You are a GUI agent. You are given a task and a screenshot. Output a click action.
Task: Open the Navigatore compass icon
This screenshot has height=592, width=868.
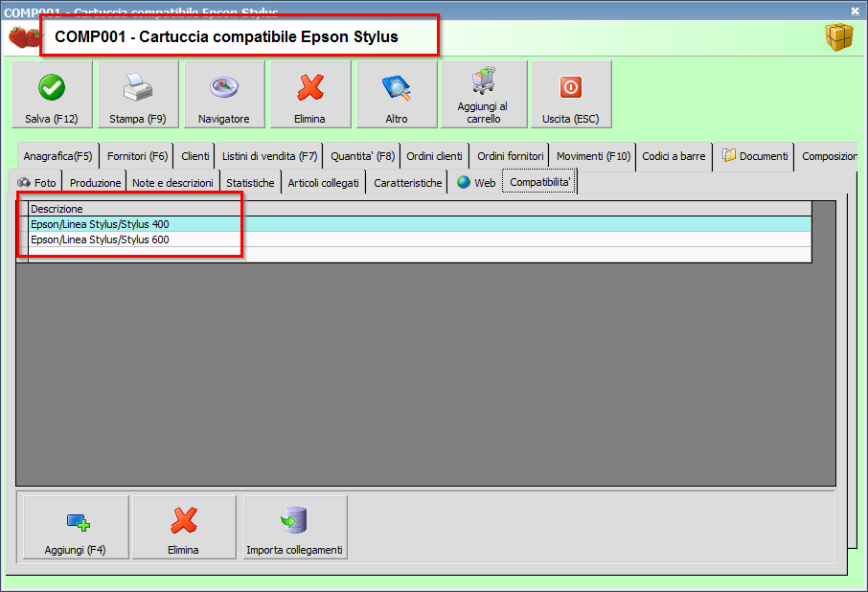point(224,87)
